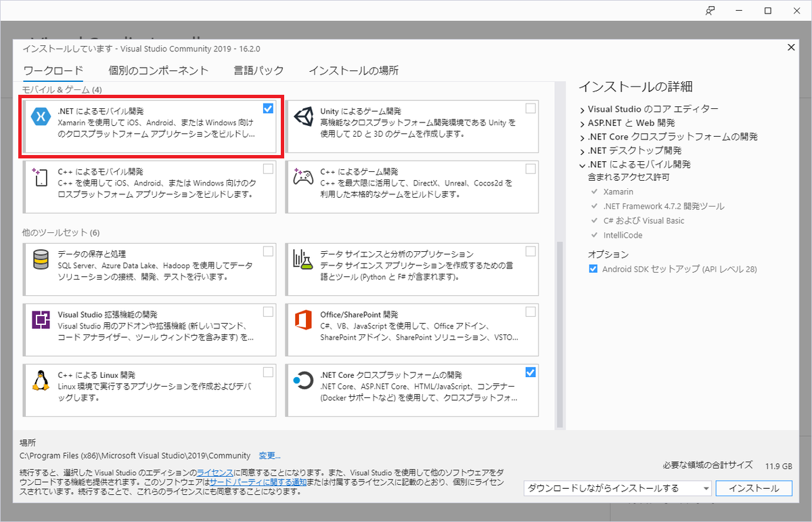The width and height of the screenshot is (812, 522).
Task: Click オプション heading in install details
Action: pyautogui.click(x=608, y=255)
